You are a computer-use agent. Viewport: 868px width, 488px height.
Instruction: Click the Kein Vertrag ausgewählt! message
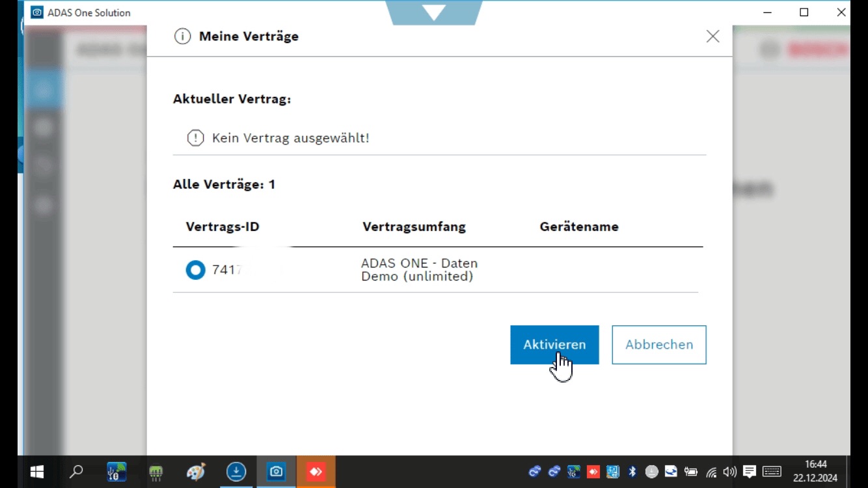click(291, 138)
